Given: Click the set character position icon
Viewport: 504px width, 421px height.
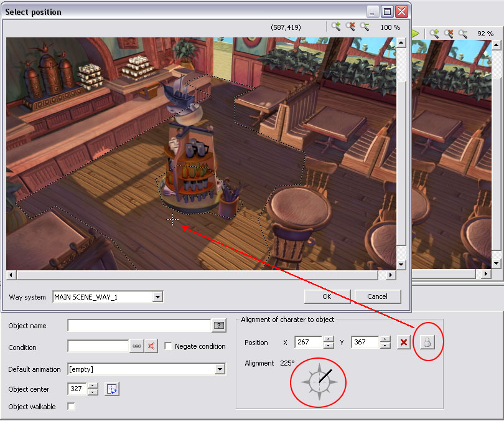Looking at the screenshot, I should tap(427, 342).
